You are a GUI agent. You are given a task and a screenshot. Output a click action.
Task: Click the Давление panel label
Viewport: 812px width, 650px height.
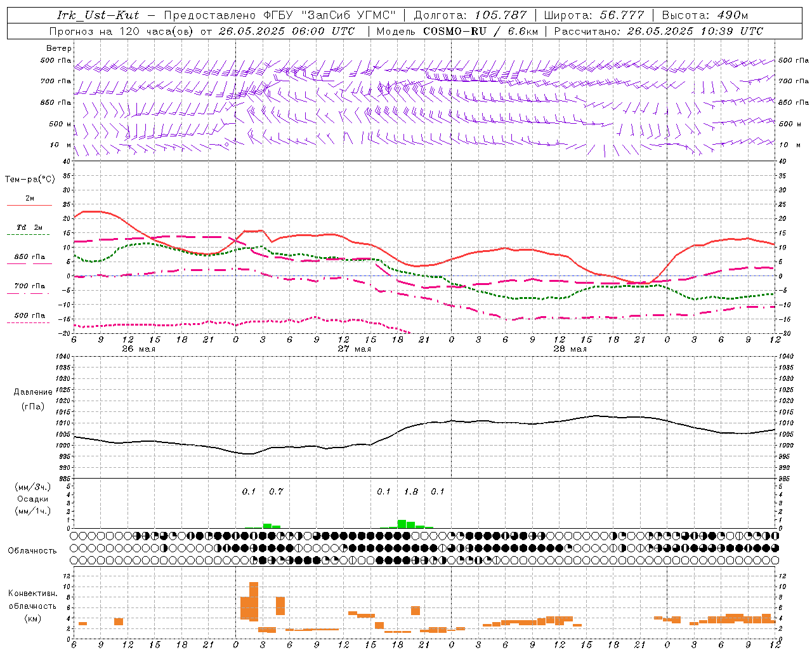point(33,392)
